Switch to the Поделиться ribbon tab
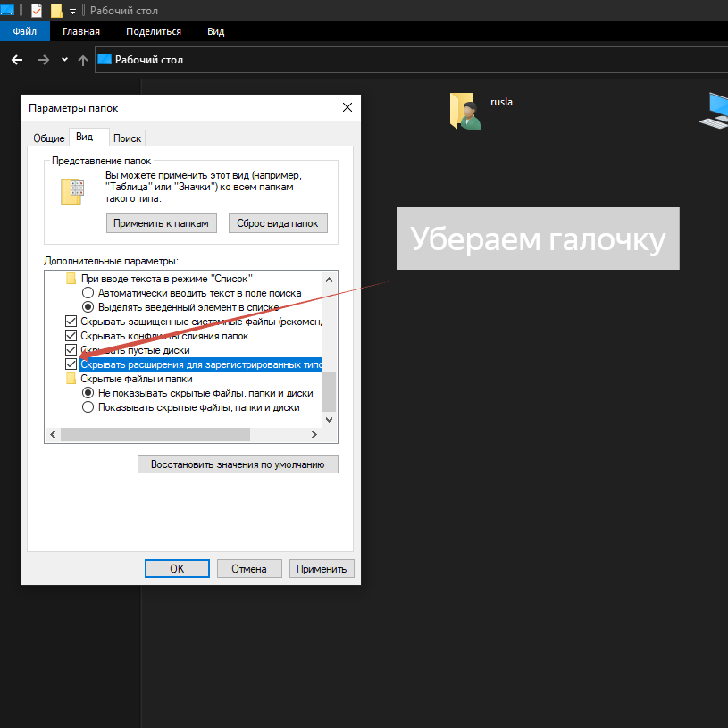This screenshot has height=728, width=728. tap(154, 31)
